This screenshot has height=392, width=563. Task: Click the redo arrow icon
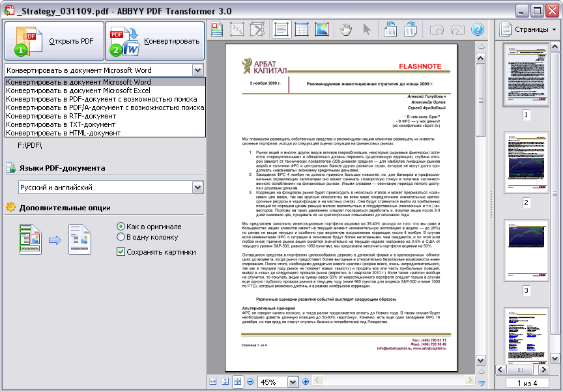(457, 30)
